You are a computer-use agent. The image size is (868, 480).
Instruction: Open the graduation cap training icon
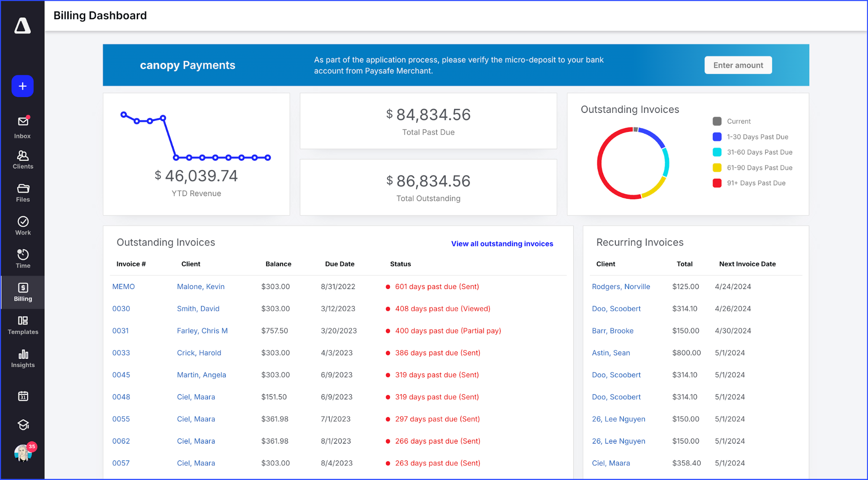(22, 424)
